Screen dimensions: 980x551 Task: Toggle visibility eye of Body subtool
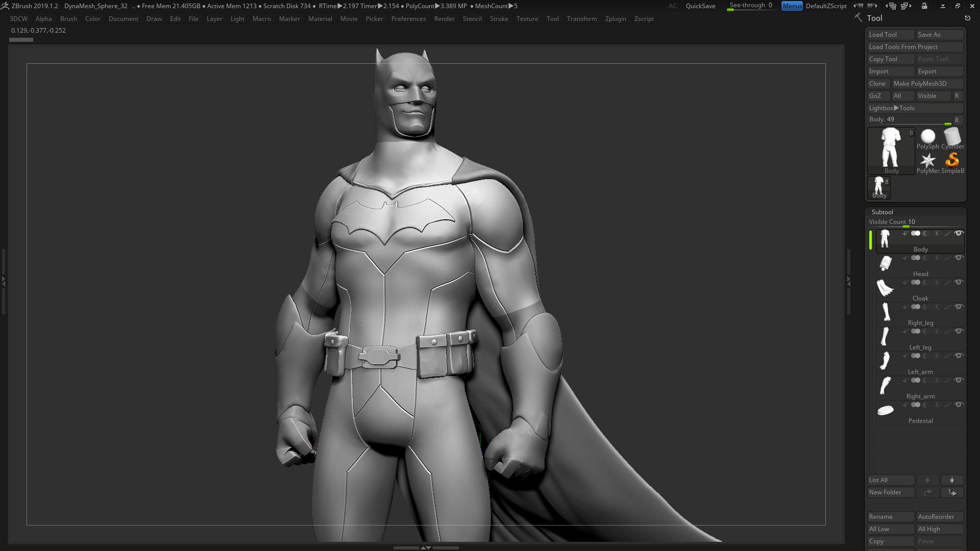pos(959,233)
